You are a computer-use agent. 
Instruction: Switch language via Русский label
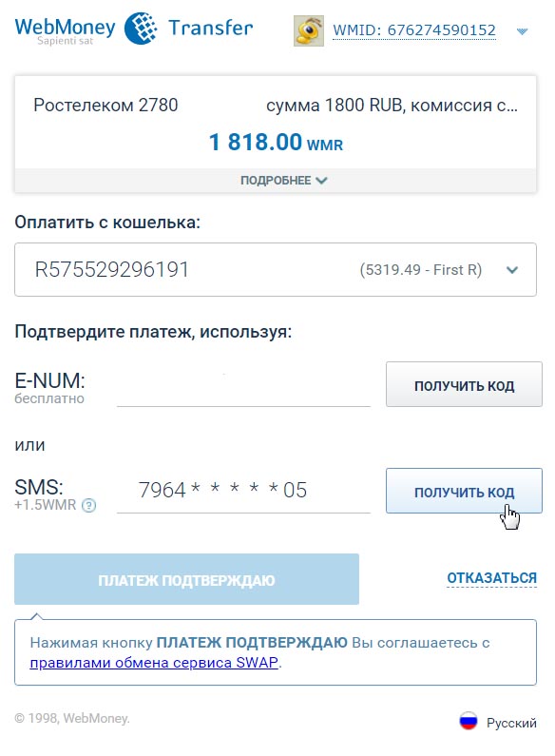click(x=511, y=723)
